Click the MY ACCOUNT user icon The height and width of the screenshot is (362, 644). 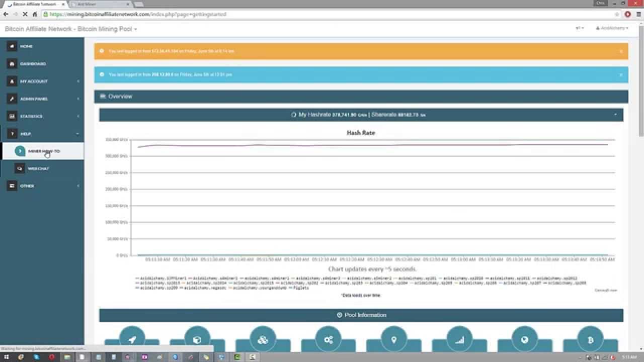(x=12, y=81)
